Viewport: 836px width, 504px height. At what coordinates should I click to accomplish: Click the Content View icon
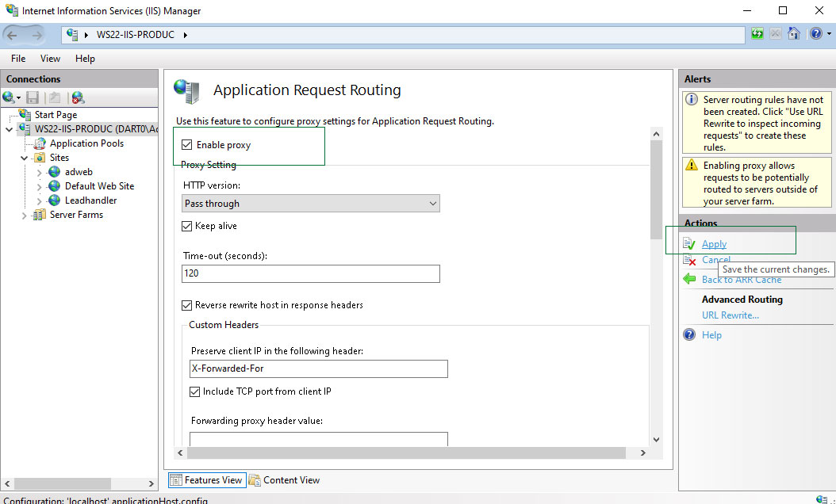tap(255, 480)
